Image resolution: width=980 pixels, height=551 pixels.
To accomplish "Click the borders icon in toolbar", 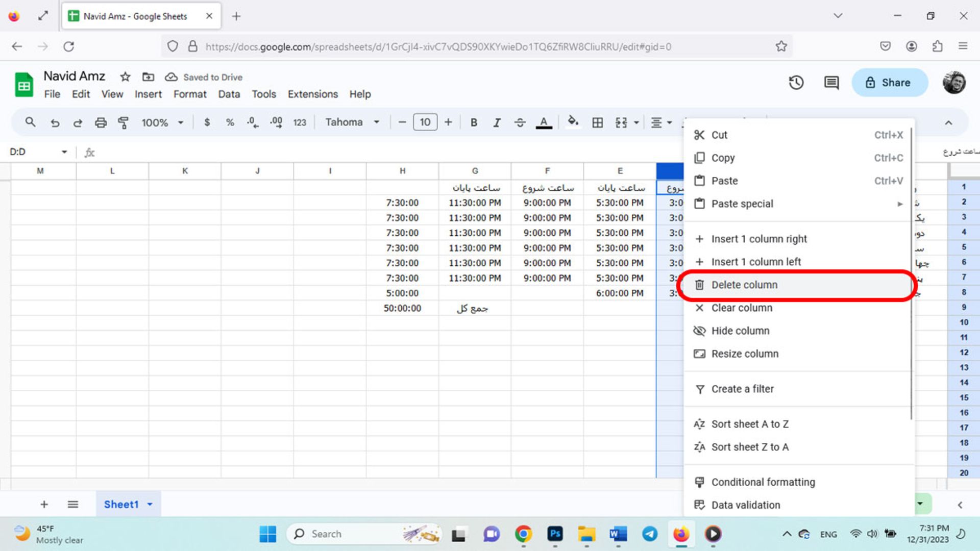I will tap(597, 121).
